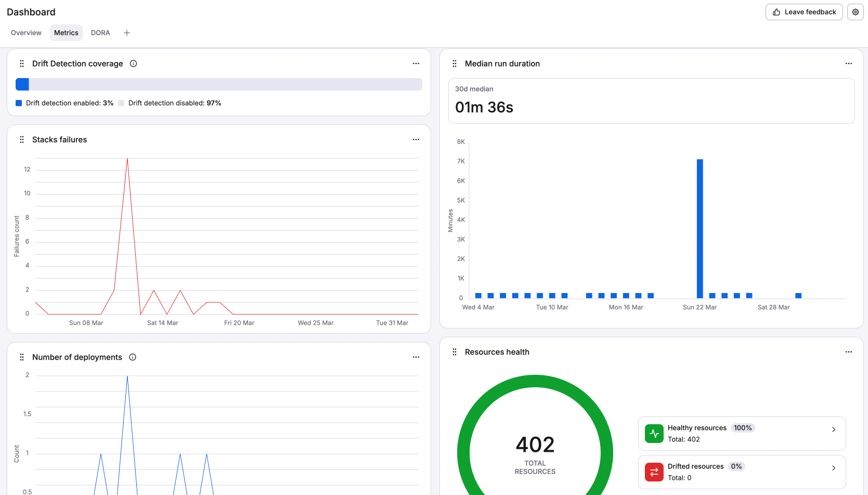Switch to the Overview tab
The image size is (868, 495).
pyautogui.click(x=25, y=32)
